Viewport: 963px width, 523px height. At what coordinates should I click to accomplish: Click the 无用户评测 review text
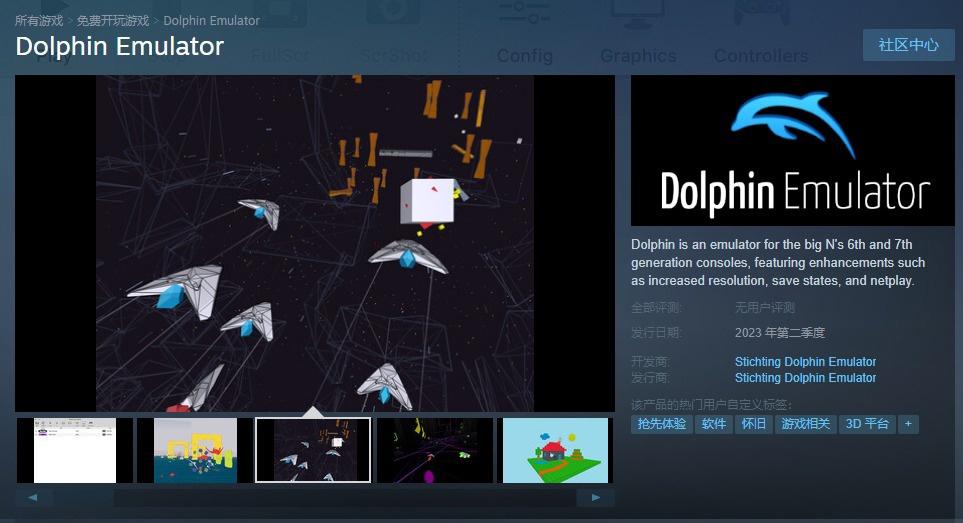coord(765,308)
